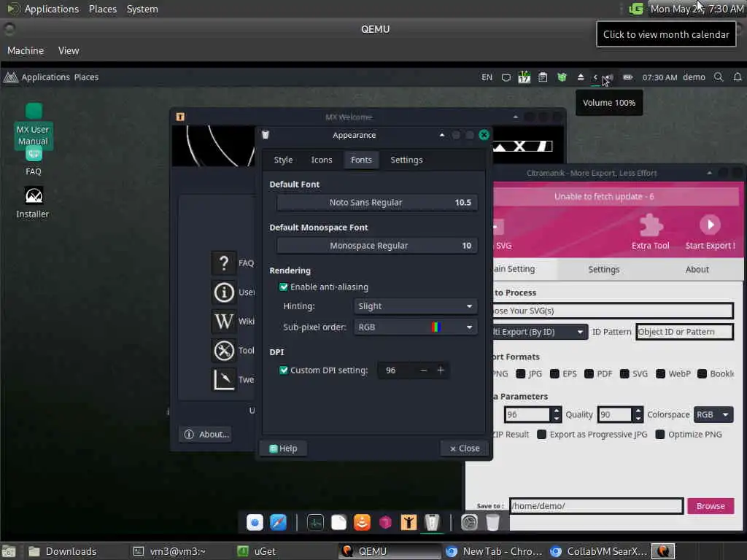Click the Save to path field
Screen dimensions: 747x560
point(597,506)
